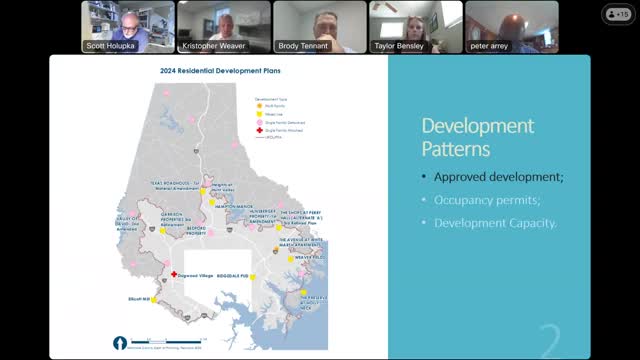
Task: Open the +15 additional participants list
Action: (618, 14)
